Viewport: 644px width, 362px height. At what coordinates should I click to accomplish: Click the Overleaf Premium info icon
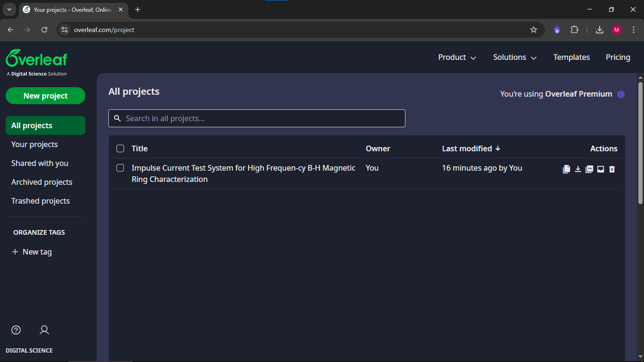[621, 94]
